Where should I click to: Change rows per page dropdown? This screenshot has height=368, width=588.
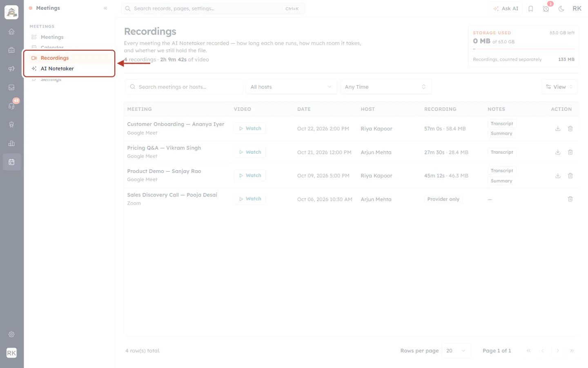(x=456, y=351)
